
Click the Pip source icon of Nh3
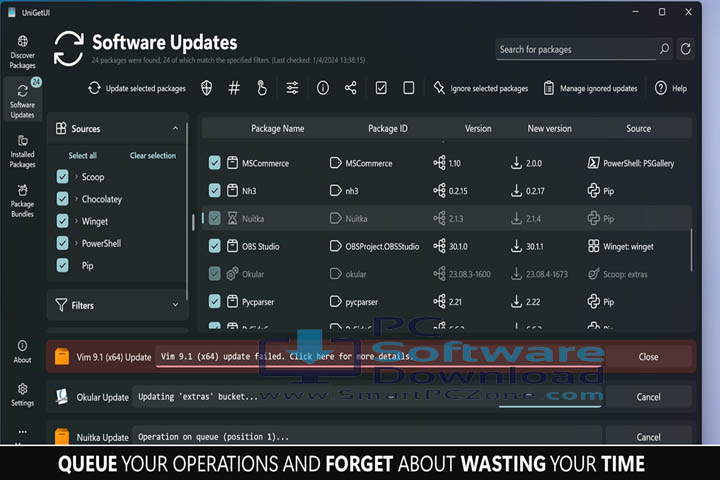pos(593,190)
